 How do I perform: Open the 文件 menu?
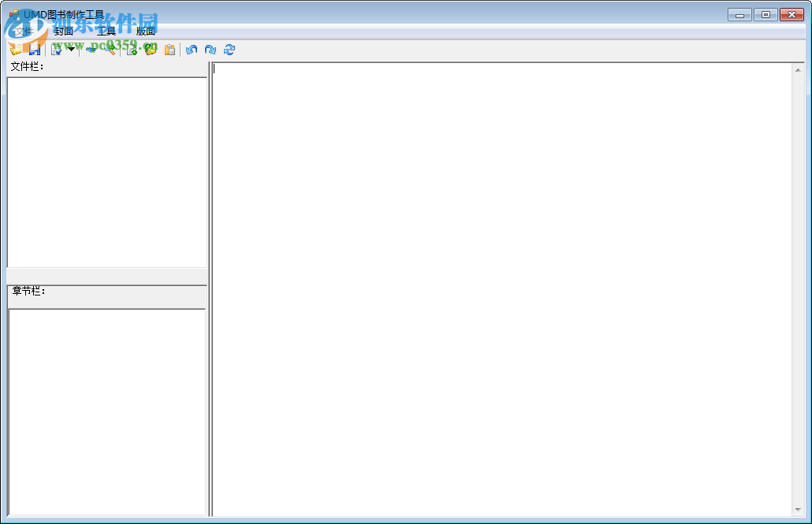pyautogui.click(x=24, y=32)
